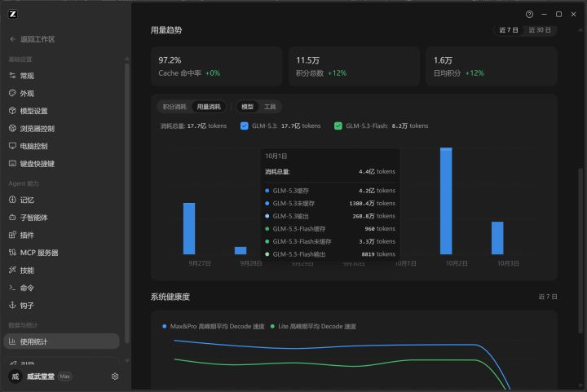587x392 pixels.
Task: Click the 9月28日 small usage bar
Action: click(x=241, y=251)
